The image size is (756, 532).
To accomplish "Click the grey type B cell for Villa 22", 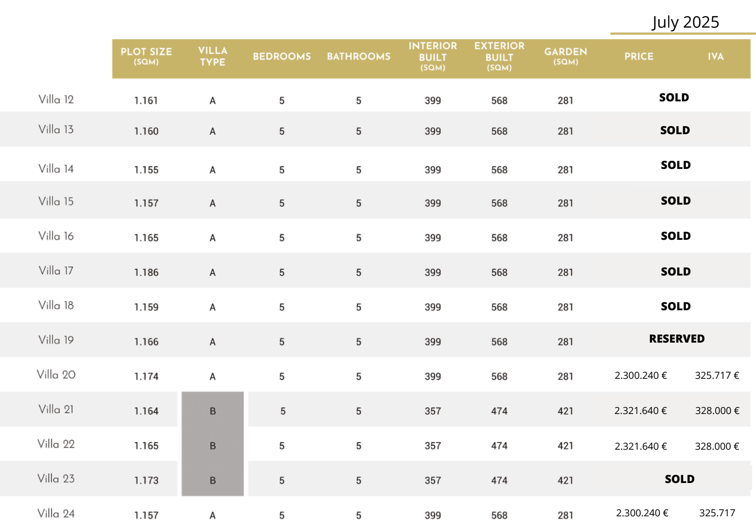I will (213, 446).
